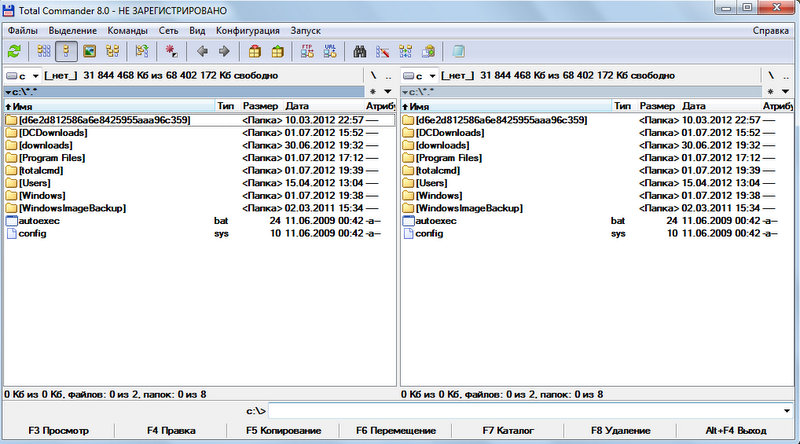The width and height of the screenshot is (800, 444).
Task: Sort left panel by the Имя column header
Action: pos(109,106)
